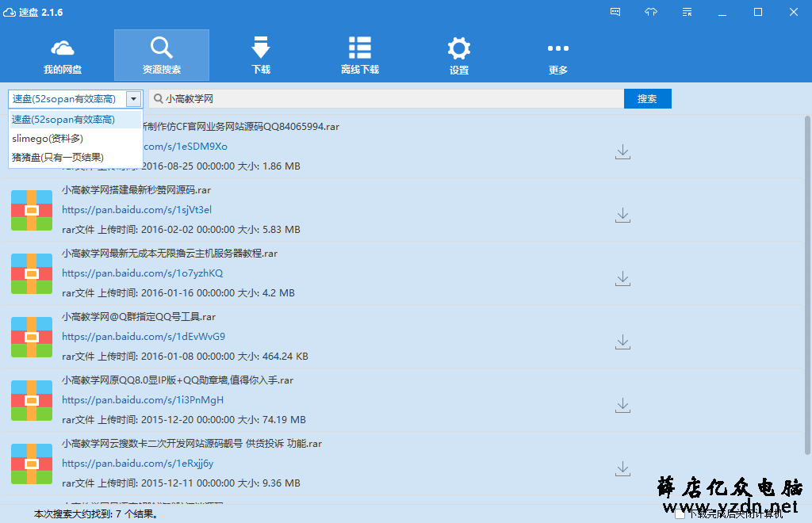Click rar archive icon for 秒赞网源码
The width and height of the screenshot is (812, 523).
point(32,210)
